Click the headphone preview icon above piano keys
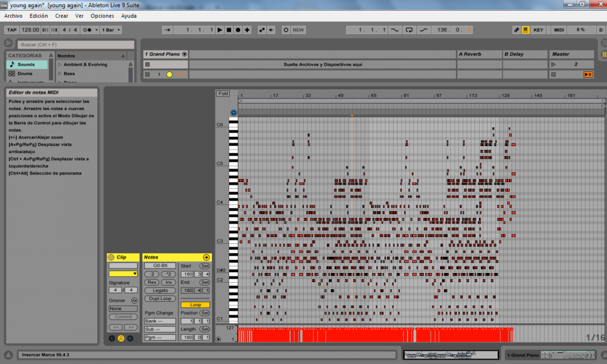This screenshot has height=364, width=607. 233,113
